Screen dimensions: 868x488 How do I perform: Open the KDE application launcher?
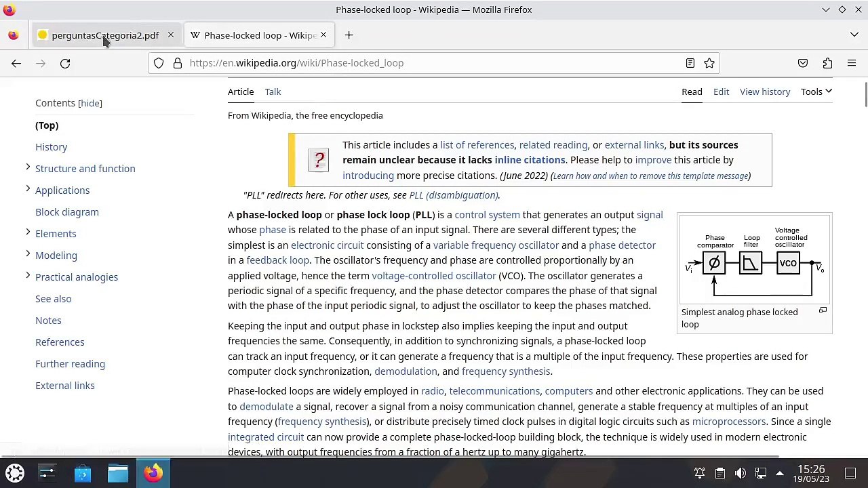(15, 473)
